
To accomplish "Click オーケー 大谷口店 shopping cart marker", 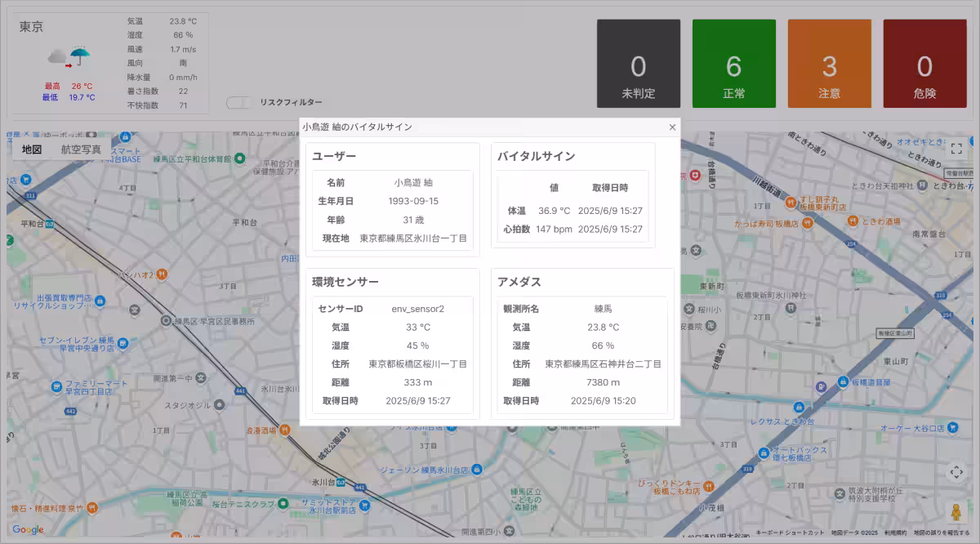I will coord(953,428).
